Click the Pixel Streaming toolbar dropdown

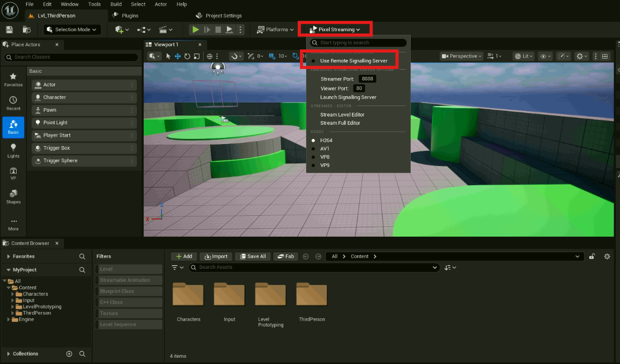335,30
